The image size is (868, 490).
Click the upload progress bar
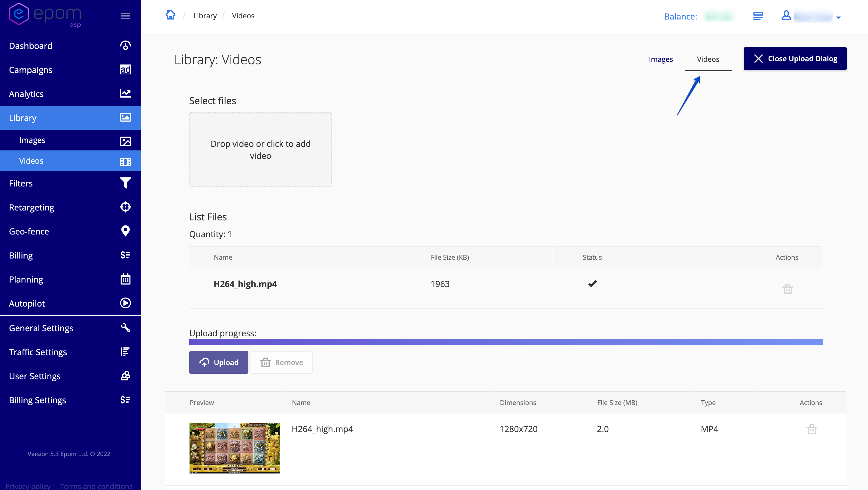coord(506,342)
